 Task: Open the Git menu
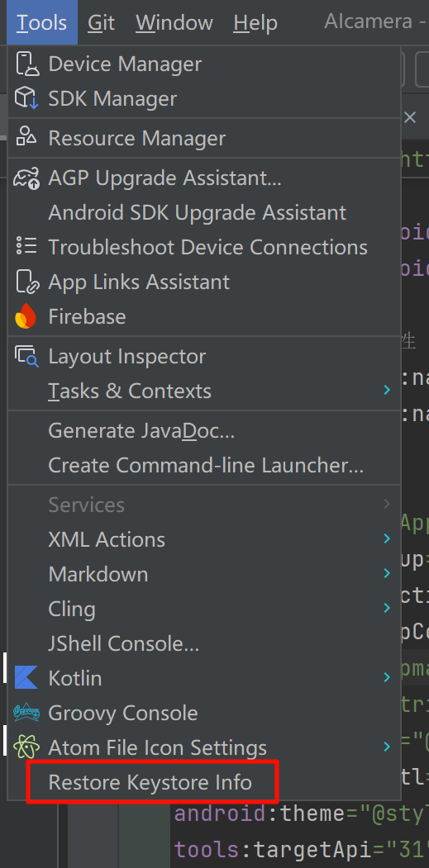click(x=102, y=22)
